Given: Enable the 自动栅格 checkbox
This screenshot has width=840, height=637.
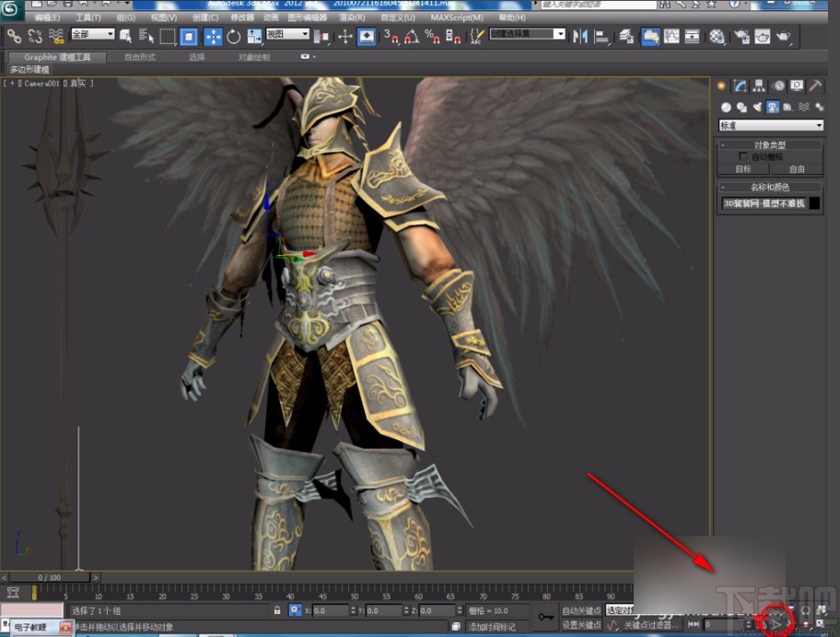Looking at the screenshot, I should [742, 156].
